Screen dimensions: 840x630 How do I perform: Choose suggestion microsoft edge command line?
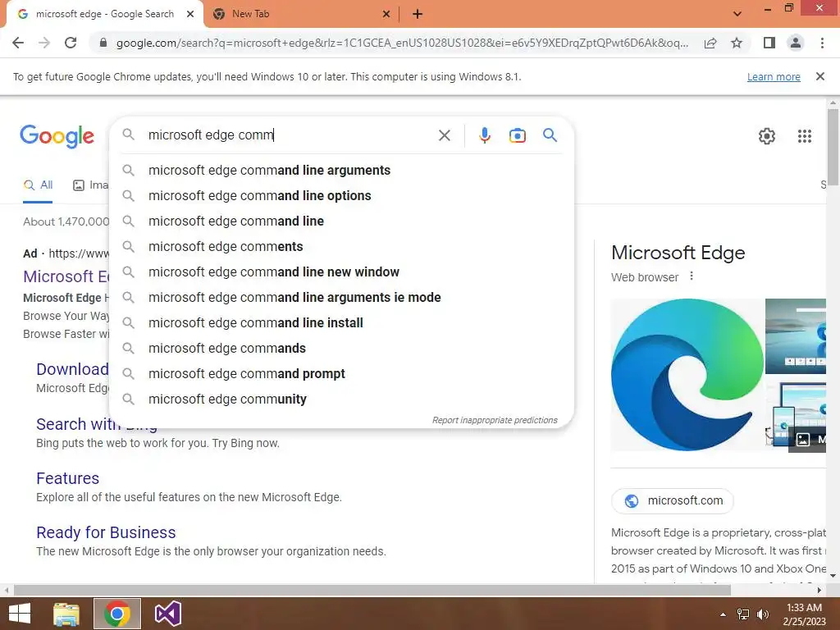point(341,221)
